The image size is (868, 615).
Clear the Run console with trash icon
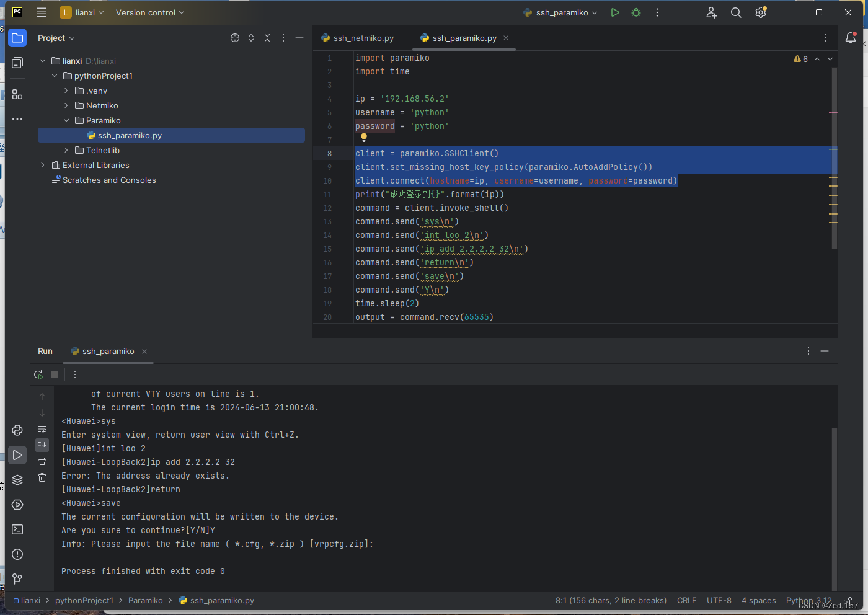pos(42,477)
